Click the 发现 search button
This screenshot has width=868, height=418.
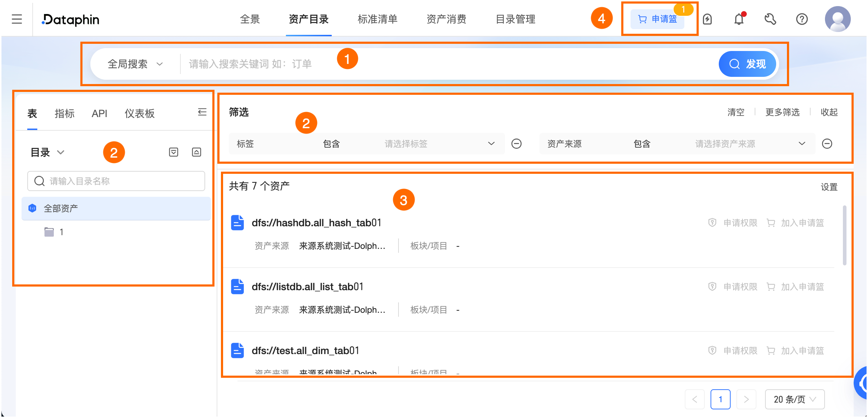pyautogui.click(x=747, y=64)
